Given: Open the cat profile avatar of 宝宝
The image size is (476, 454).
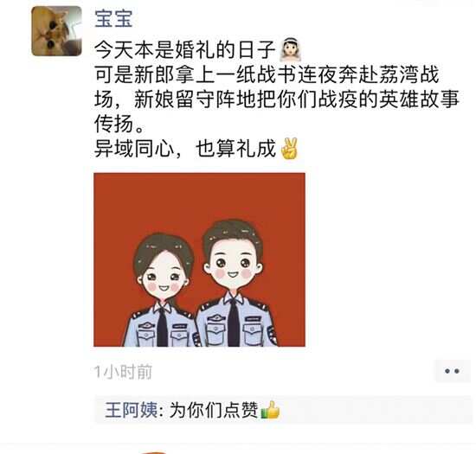Looking at the screenshot, I should (56, 31).
